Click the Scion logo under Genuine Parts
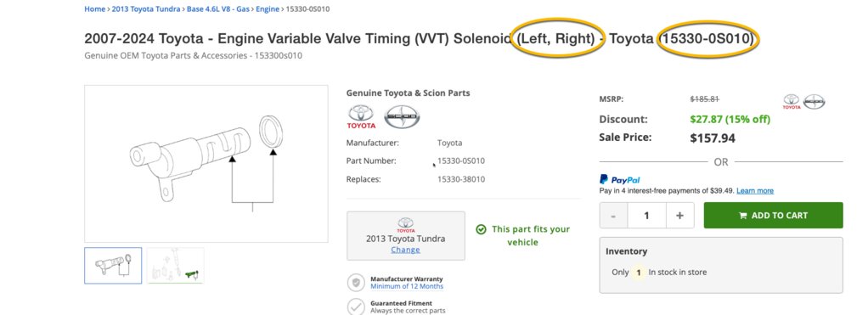The height and width of the screenshot is (315, 868). tap(402, 117)
